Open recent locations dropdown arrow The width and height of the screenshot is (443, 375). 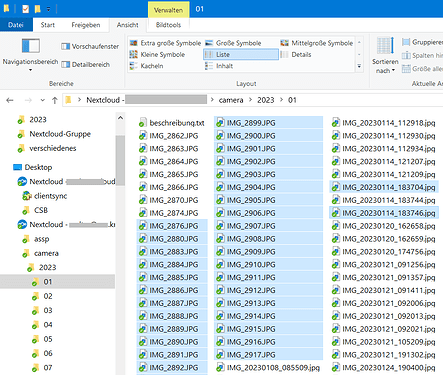(x=42, y=100)
